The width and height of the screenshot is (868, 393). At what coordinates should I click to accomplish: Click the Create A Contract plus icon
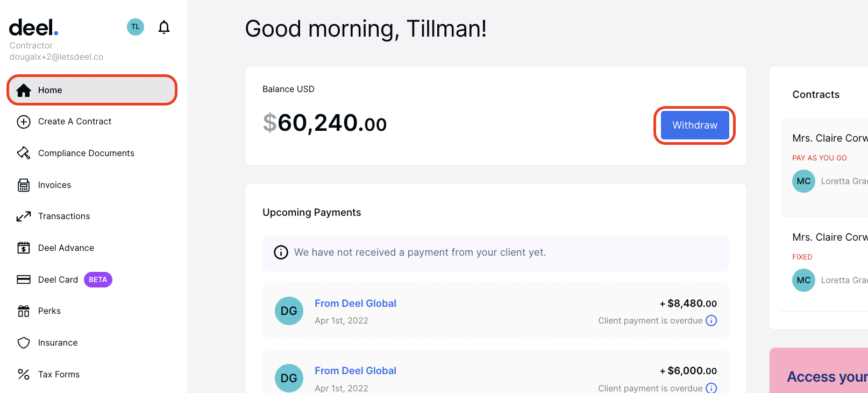coord(24,122)
